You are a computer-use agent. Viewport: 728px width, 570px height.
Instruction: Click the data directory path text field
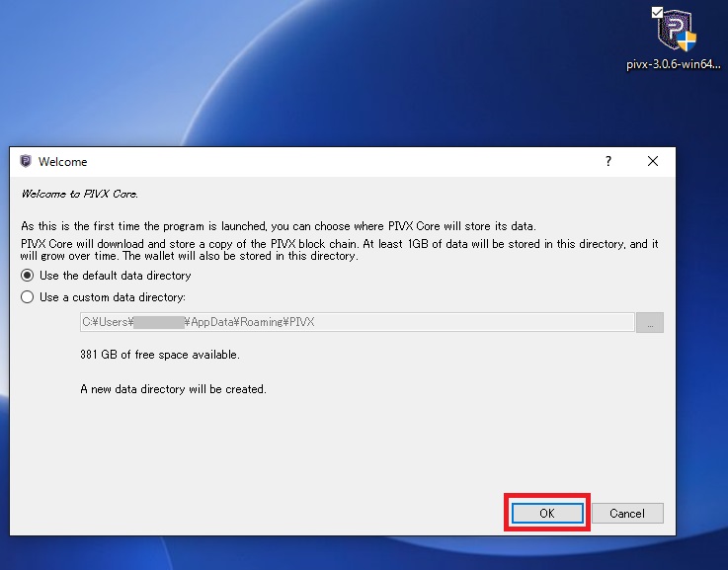tap(356, 322)
